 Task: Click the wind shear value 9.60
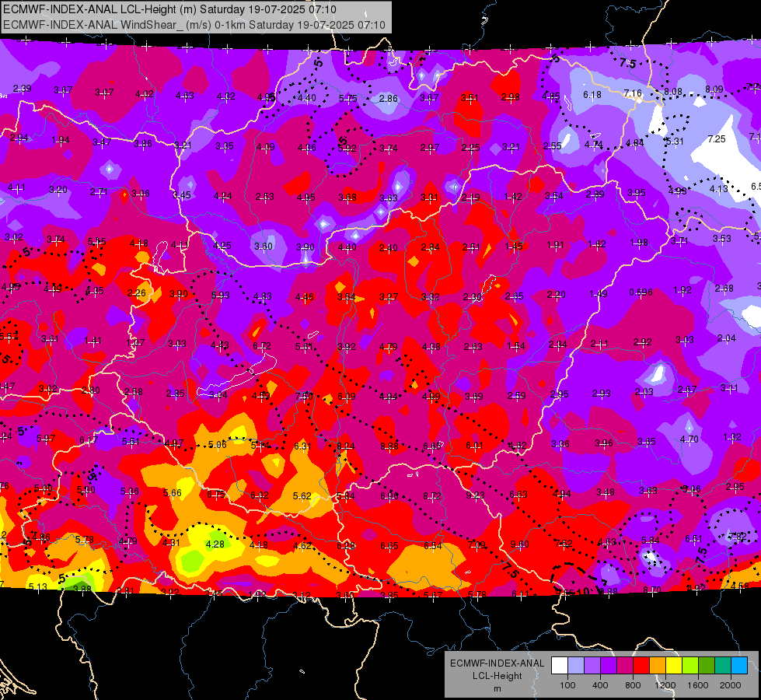[519, 544]
